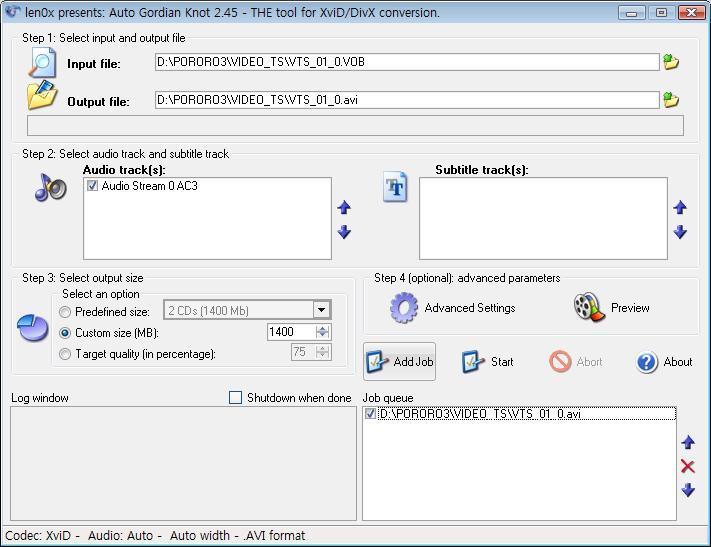Click inside the Subtitle tracks list box

[x=543, y=218]
